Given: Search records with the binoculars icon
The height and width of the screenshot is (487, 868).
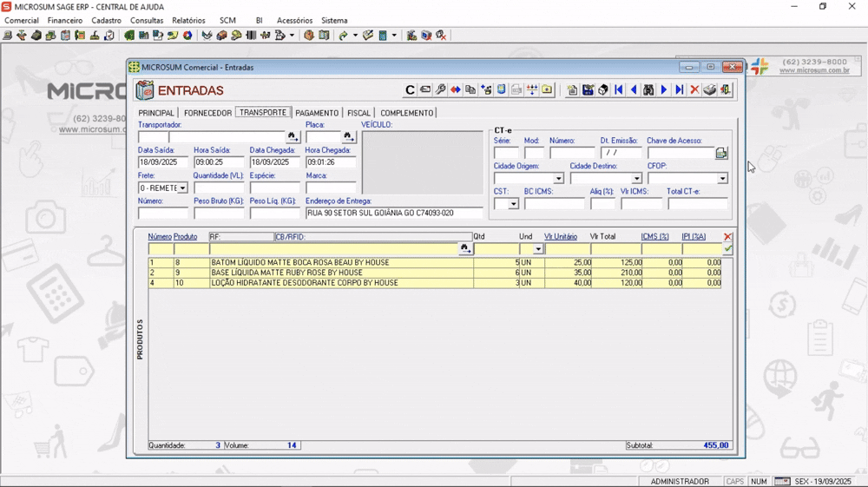Looking at the screenshot, I should (648, 89).
